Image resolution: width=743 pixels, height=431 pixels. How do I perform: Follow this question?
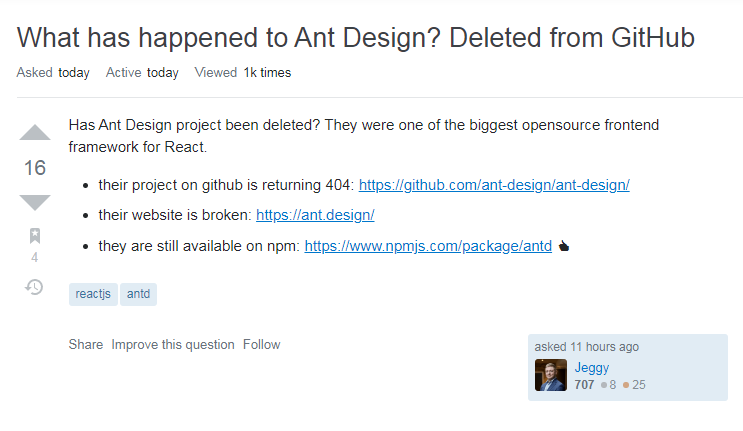(x=261, y=344)
